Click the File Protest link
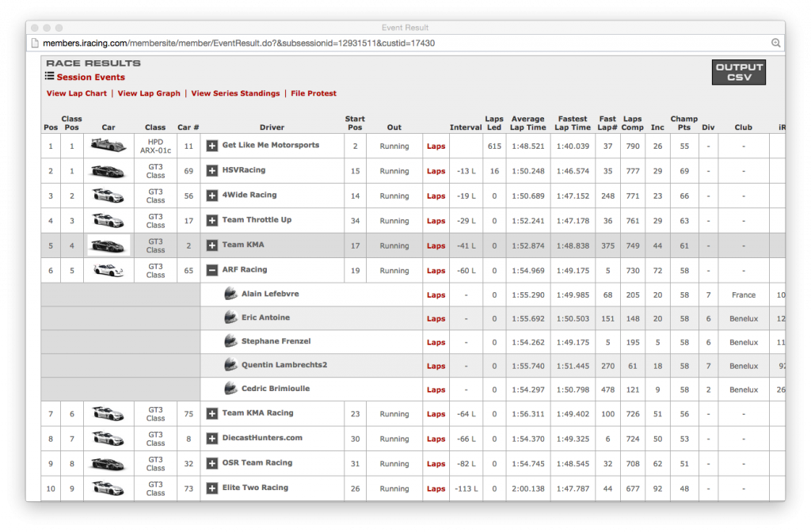This screenshot has height=532, width=811. tap(314, 93)
